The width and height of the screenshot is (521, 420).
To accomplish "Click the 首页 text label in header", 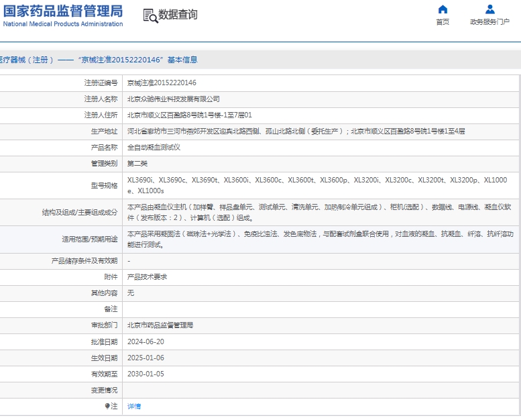I will coord(443,22).
